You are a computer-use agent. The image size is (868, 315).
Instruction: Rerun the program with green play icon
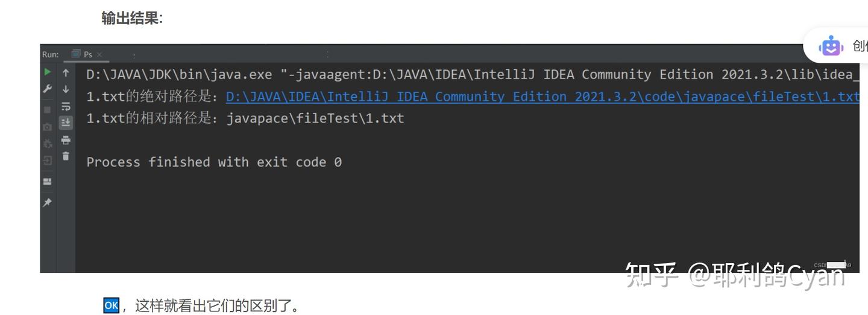click(48, 72)
